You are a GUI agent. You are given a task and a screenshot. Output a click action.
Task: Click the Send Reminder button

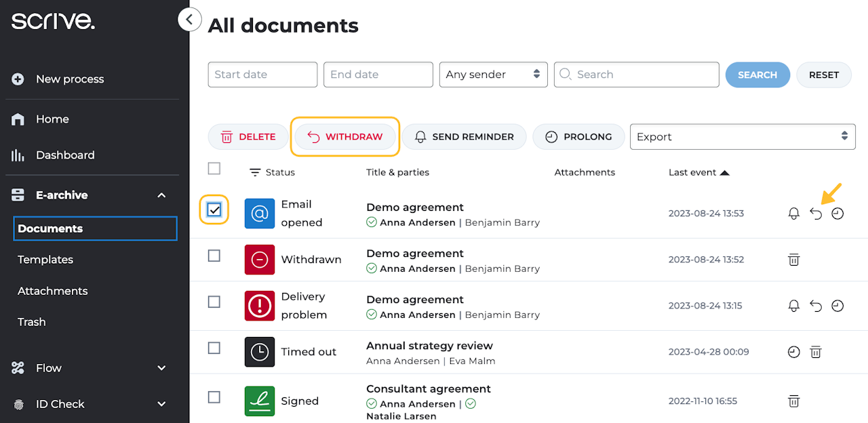point(464,136)
